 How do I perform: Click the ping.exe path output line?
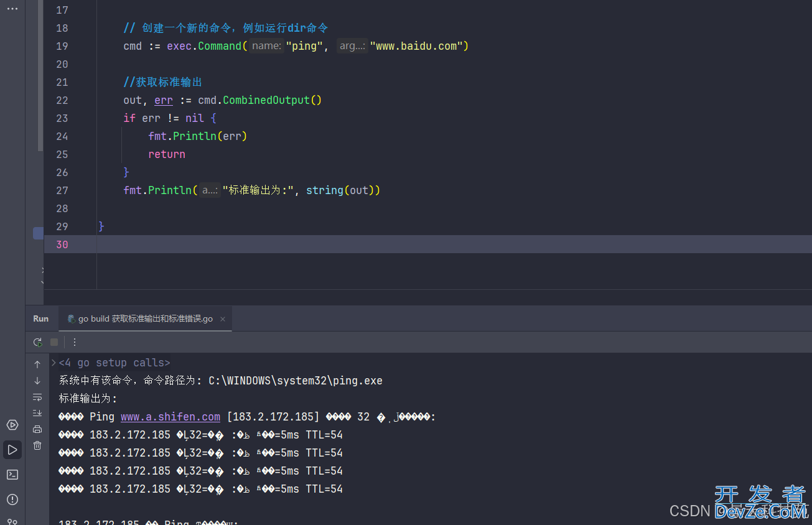(x=221, y=381)
